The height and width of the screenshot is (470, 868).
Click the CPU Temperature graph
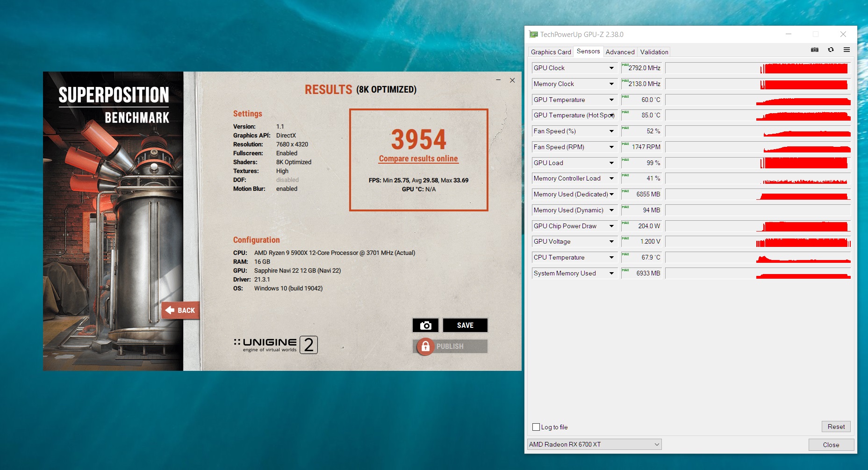pos(758,257)
